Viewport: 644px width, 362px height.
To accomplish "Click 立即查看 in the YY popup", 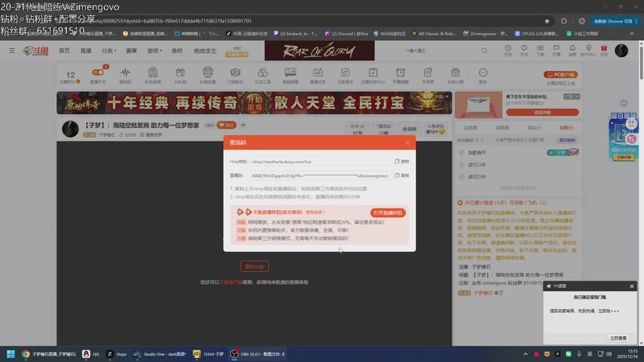I will 618,338.
